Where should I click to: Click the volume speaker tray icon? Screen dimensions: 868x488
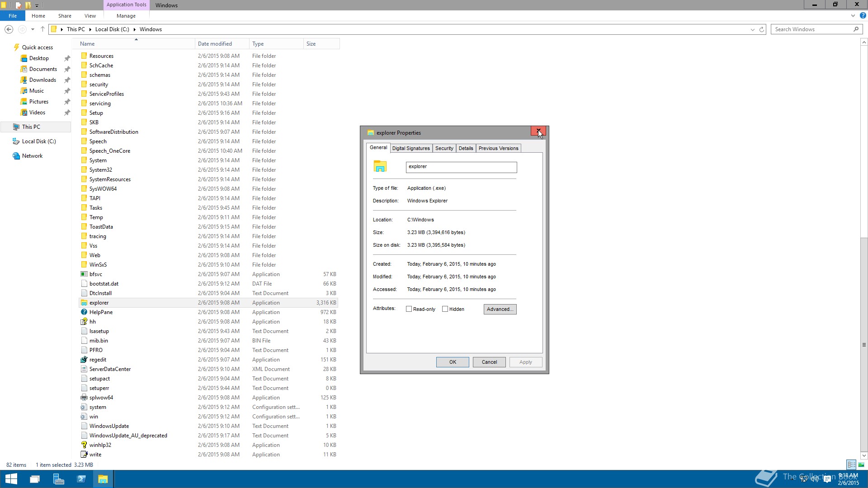(815, 479)
